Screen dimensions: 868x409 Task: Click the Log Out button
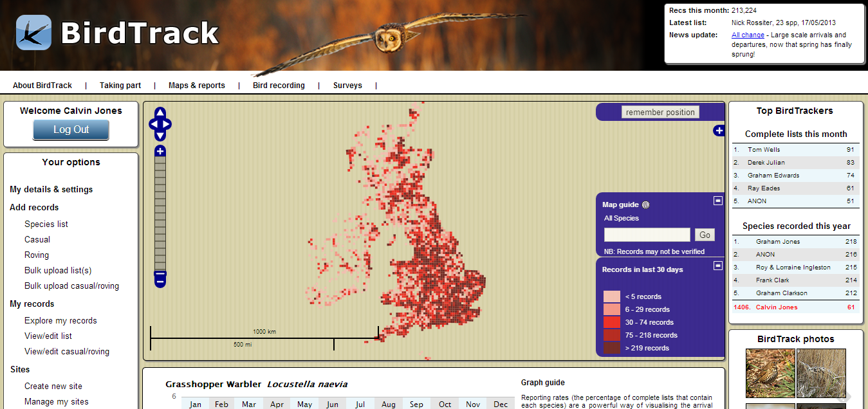(71, 129)
